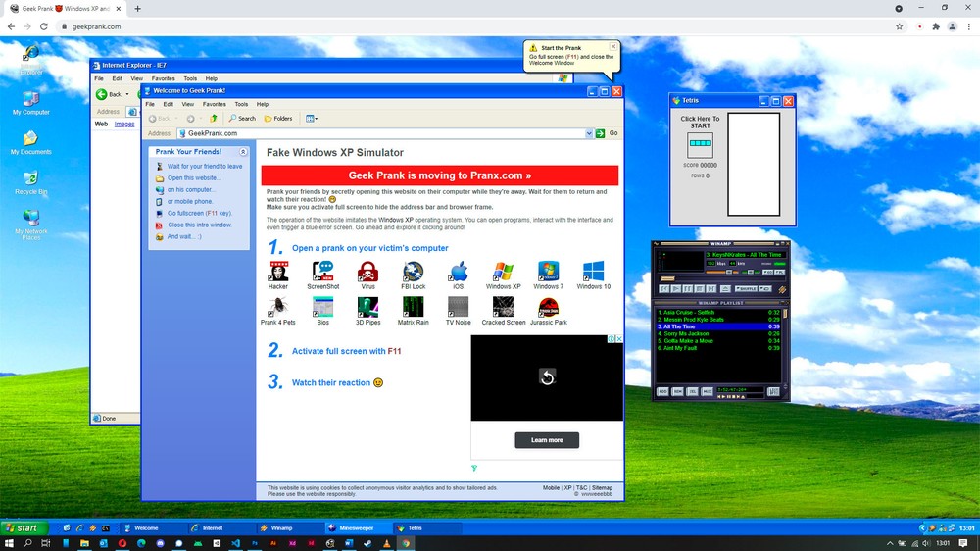This screenshot has height=551, width=980.
Task: Open the FBI Lock prank
Action: click(414, 275)
